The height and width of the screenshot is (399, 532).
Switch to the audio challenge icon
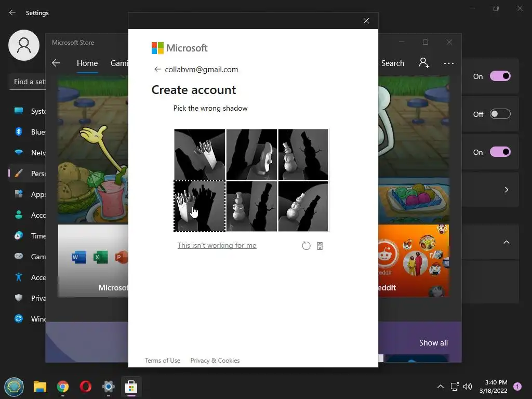(x=320, y=246)
